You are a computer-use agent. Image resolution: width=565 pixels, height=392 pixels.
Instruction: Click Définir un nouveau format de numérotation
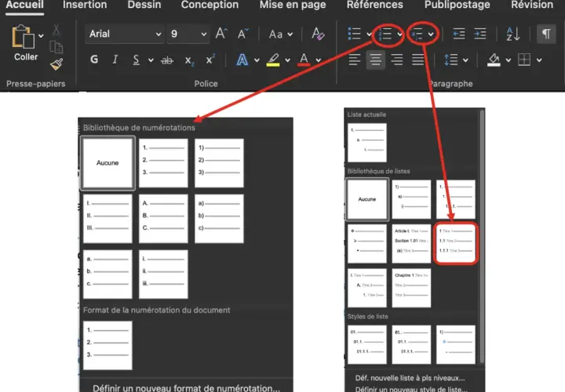186,388
